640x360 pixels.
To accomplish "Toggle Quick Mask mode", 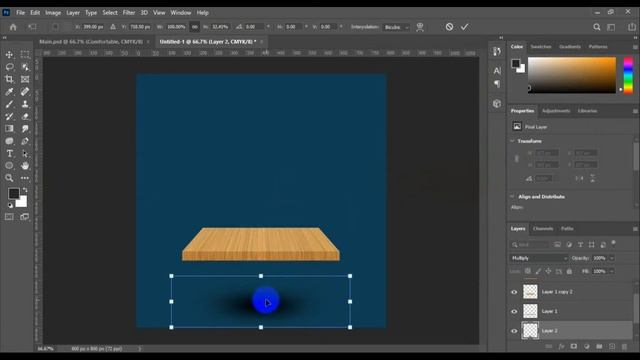I will tap(9, 217).
